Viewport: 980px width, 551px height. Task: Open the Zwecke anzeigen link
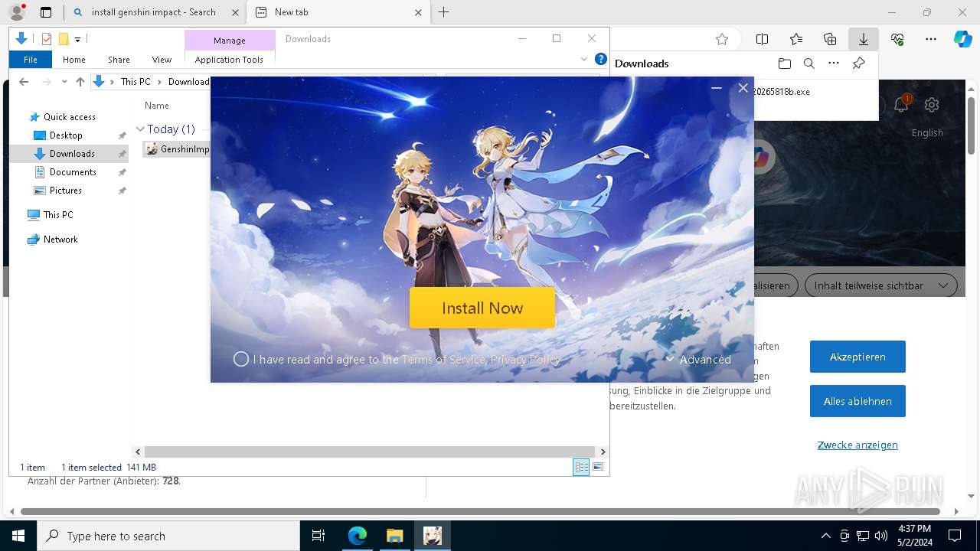click(857, 445)
